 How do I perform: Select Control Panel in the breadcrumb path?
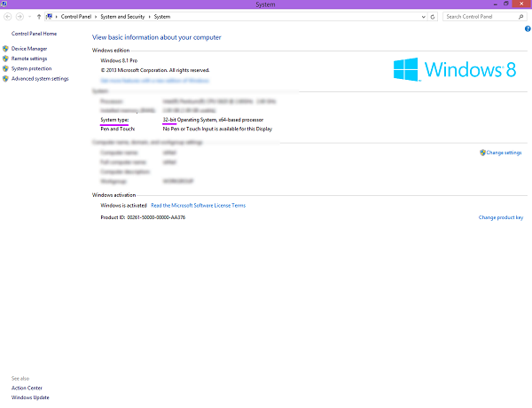tap(76, 17)
